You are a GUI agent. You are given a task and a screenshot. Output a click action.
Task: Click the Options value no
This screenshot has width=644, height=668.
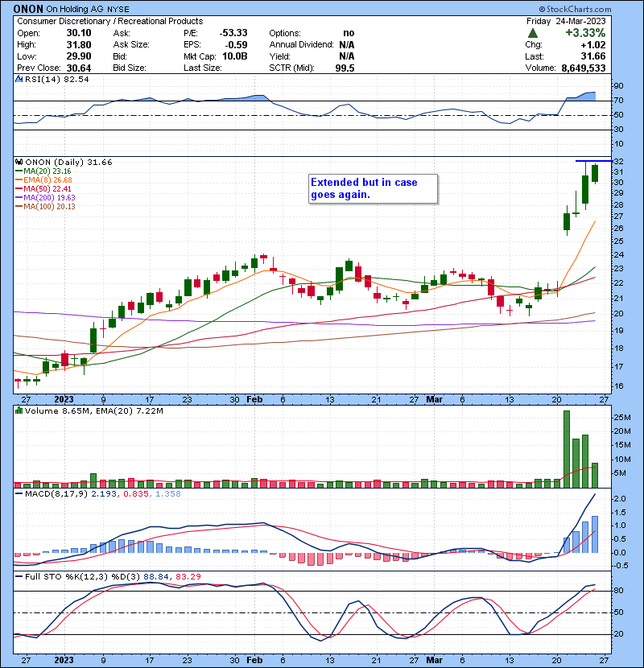coord(349,33)
